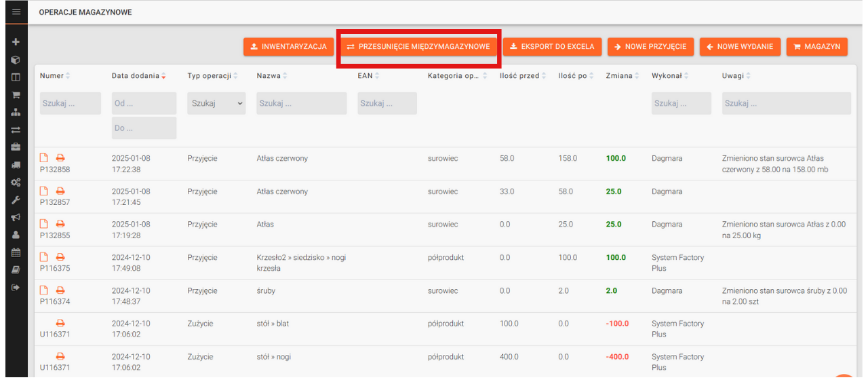The width and height of the screenshot is (868, 382).
Task: Click the Nazwa search input field
Action: pos(301,103)
